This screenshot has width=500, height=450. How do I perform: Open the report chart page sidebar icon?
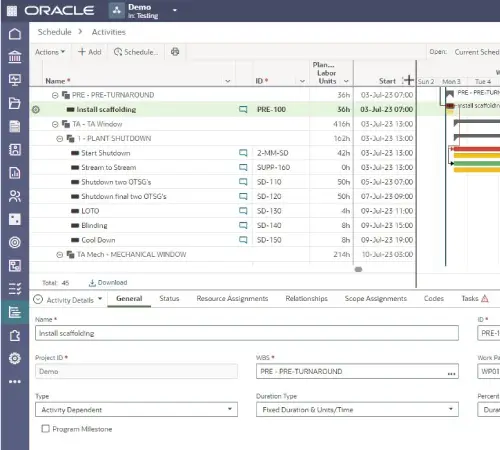coord(15,173)
